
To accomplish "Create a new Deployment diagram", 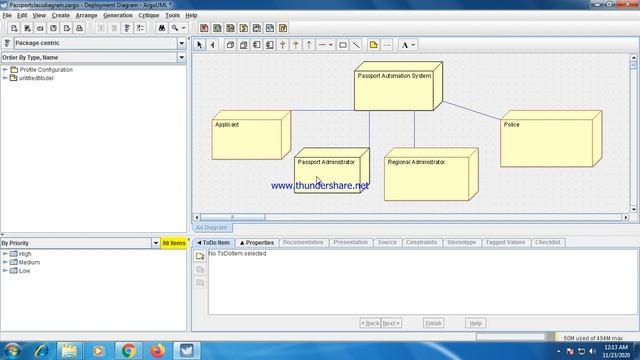I will pos(283,28).
